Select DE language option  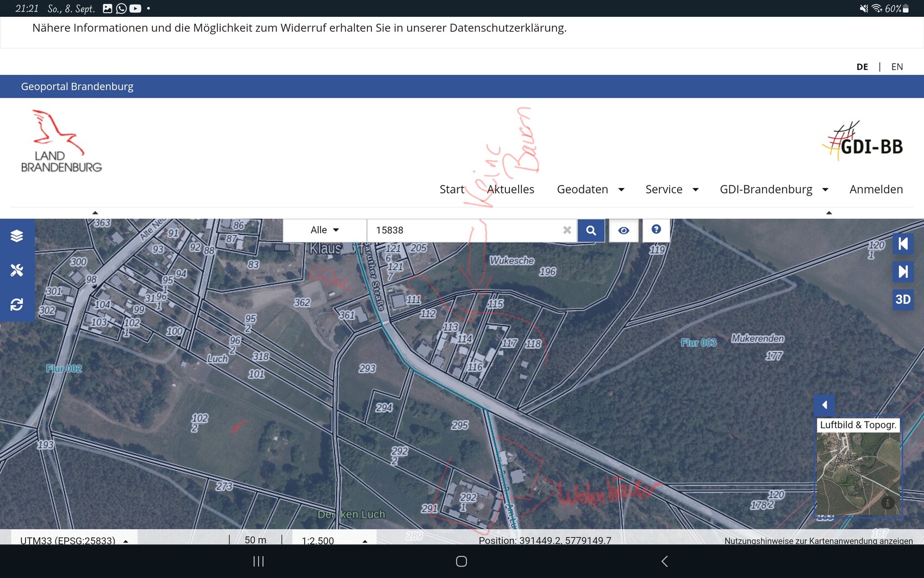point(862,67)
